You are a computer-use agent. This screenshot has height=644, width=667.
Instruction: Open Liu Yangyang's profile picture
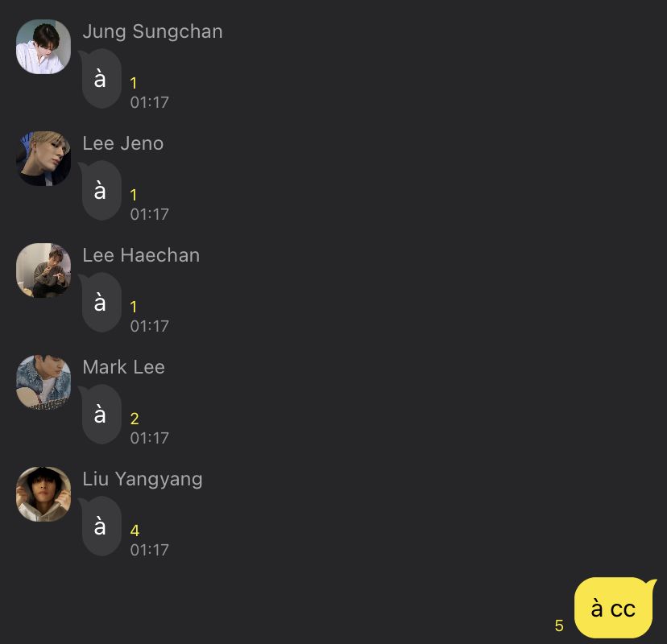click(x=43, y=494)
